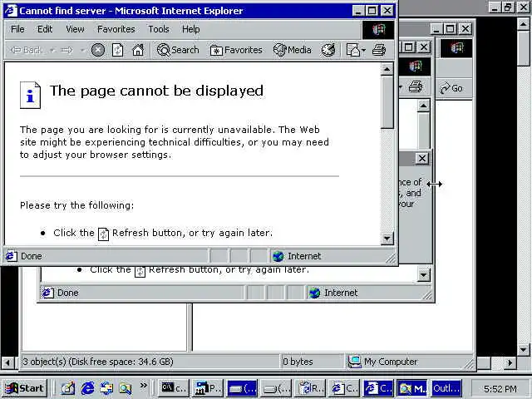Click the Stop button in IE toolbar
The image size is (532, 399).
point(98,50)
